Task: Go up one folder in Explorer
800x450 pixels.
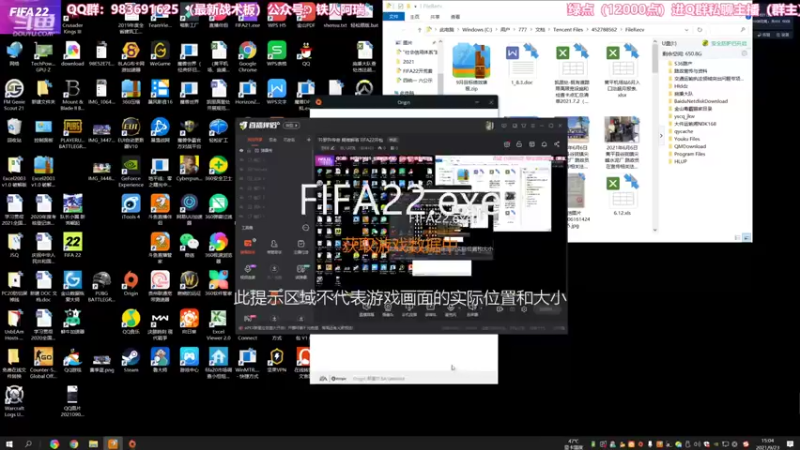Action: 419,30
